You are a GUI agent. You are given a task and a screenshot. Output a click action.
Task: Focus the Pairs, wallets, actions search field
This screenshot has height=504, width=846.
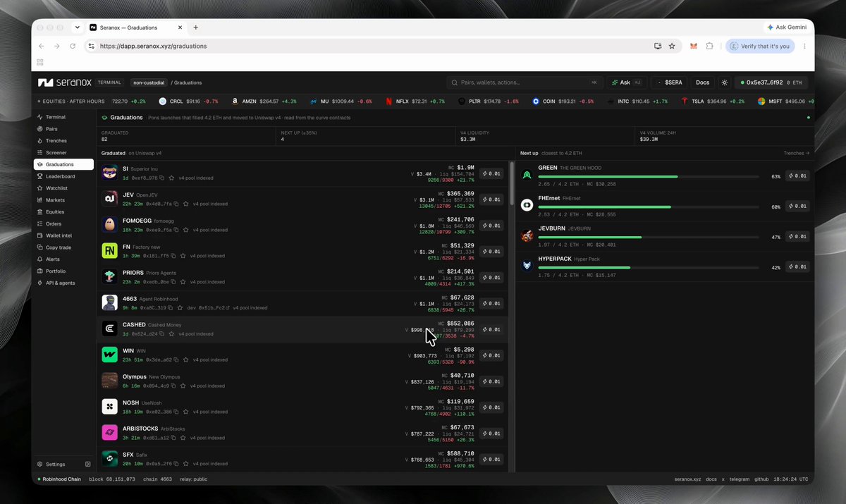pyautogui.click(x=525, y=82)
